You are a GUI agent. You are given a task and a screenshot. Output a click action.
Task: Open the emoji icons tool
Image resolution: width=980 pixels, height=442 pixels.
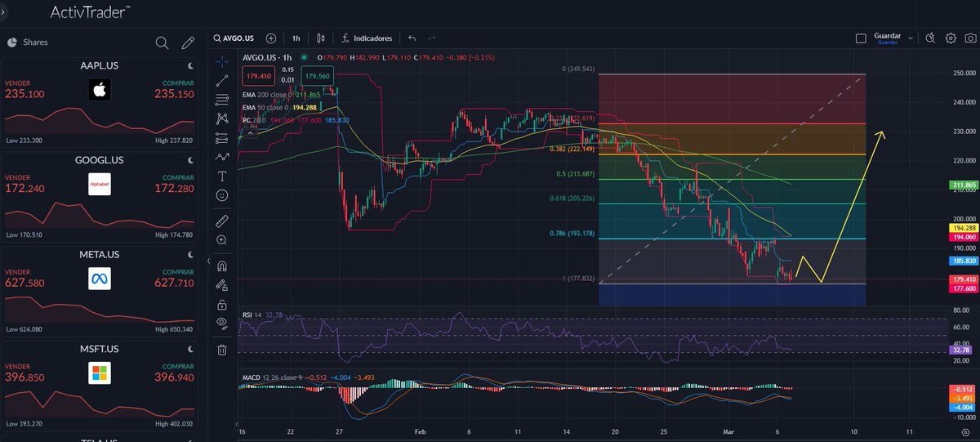click(x=221, y=196)
